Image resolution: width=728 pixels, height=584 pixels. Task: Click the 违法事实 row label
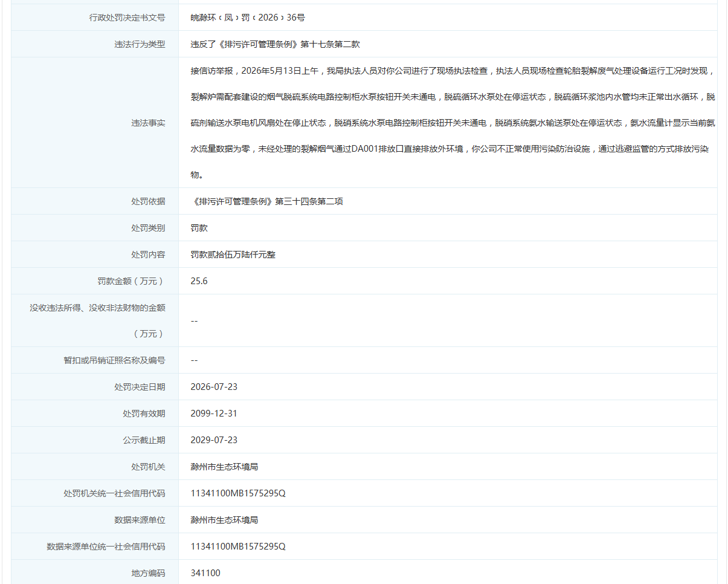(x=148, y=123)
